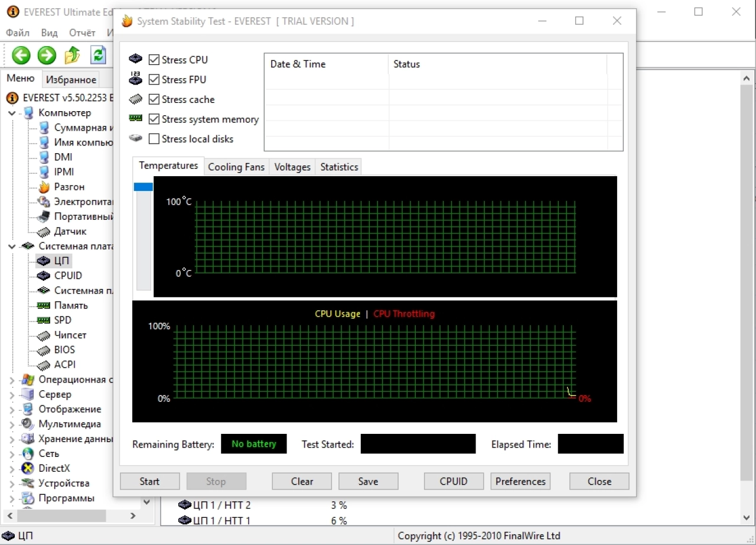Switch to the Voltages tab
Screen dimensions: 756x545
click(292, 167)
